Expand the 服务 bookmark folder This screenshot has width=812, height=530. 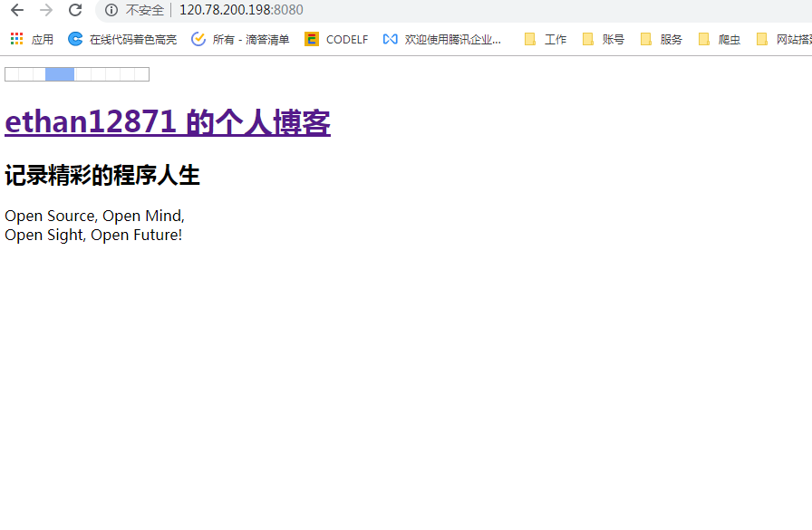coord(662,39)
